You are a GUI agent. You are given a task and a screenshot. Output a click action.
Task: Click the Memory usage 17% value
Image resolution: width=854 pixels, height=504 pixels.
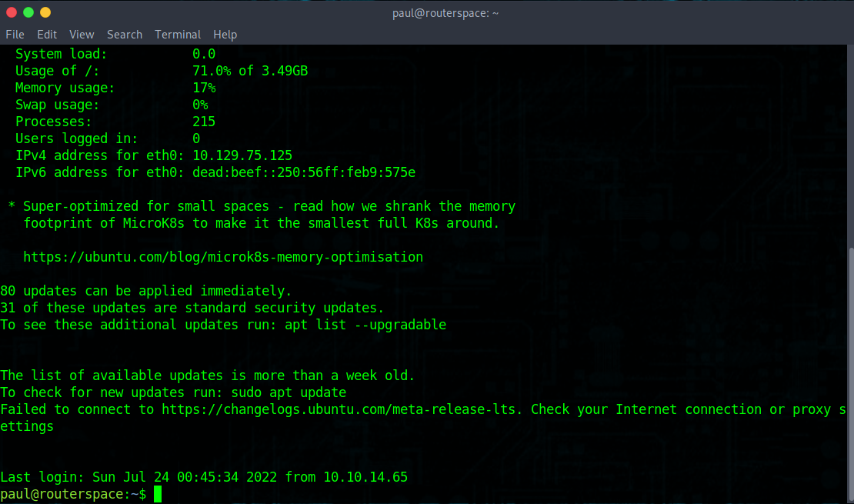[204, 87]
